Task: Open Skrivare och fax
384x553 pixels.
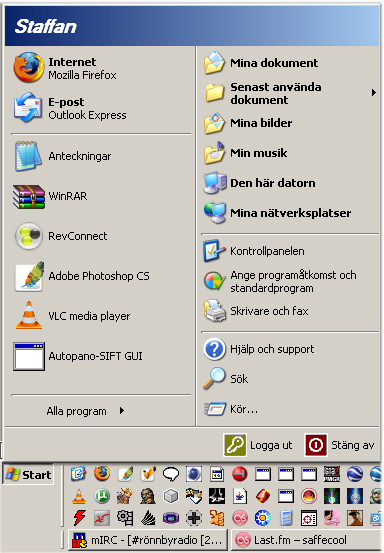Action: point(290,311)
